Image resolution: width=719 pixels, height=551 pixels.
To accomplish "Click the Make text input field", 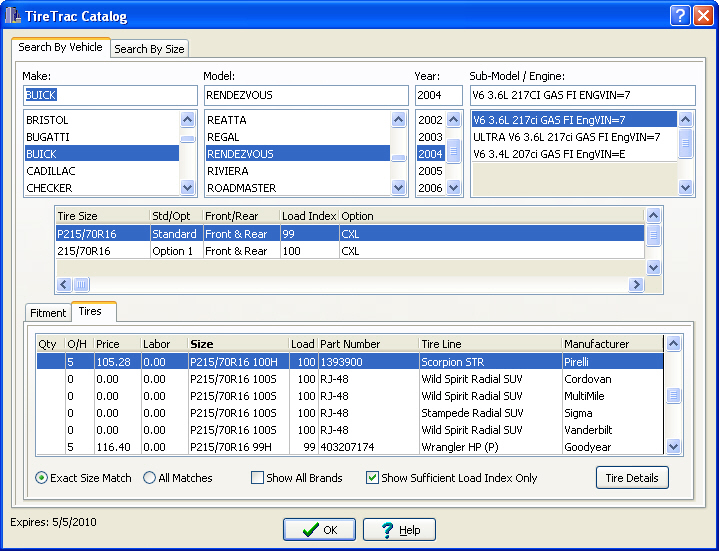I will coord(110,95).
